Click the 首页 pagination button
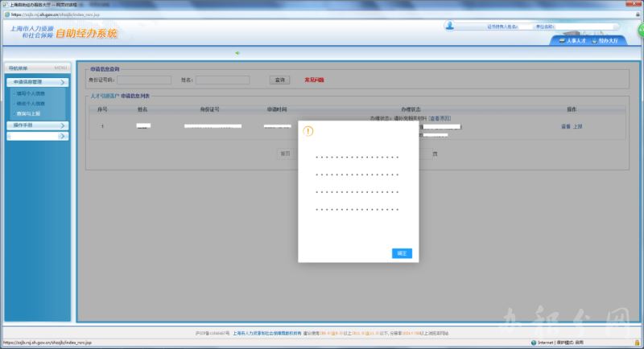Image resolution: width=644 pixels, height=349 pixels. coord(285,153)
